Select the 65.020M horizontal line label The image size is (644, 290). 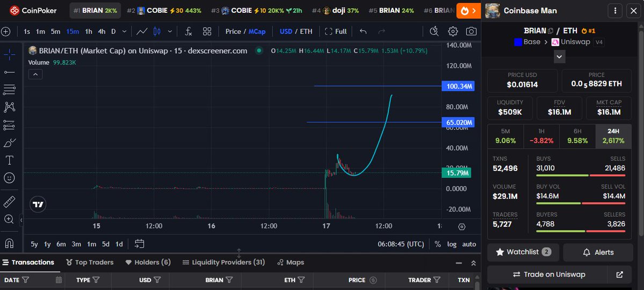click(458, 122)
